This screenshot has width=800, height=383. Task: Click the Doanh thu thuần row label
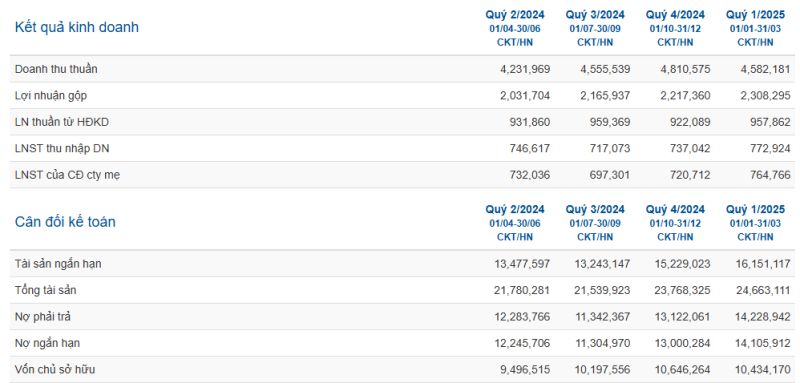(x=56, y=69)
